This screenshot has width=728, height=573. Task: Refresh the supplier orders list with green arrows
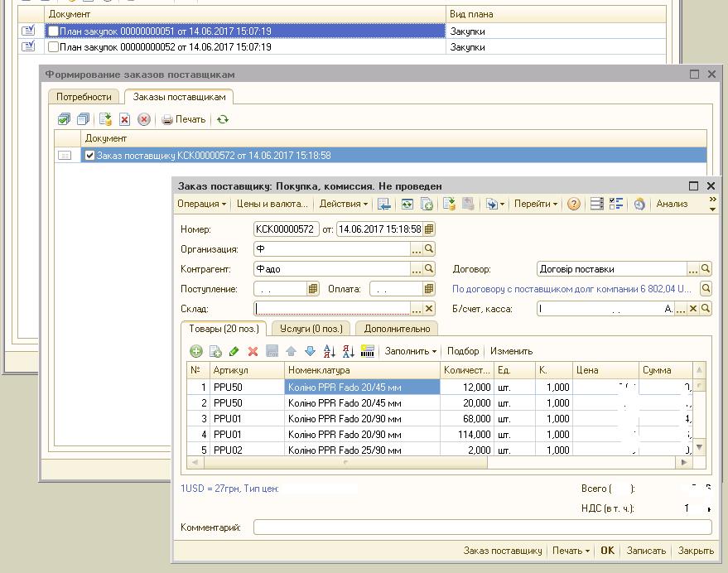click(223, 119)
